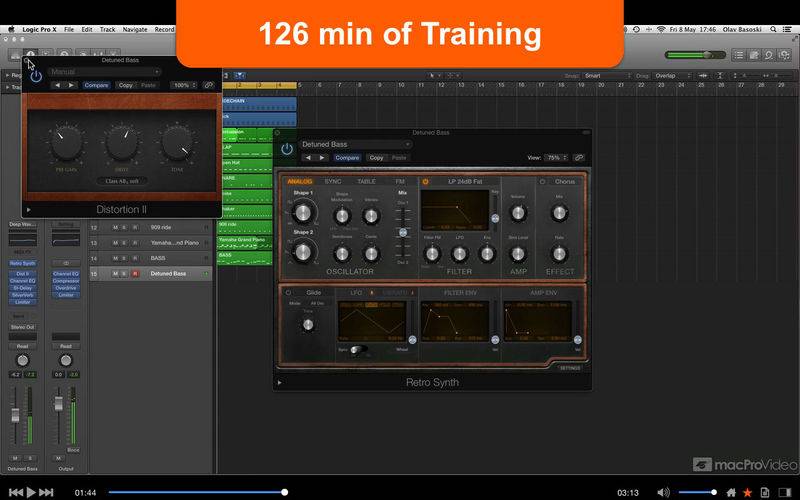
Task: Solo the BASS track
Action: (124, 259)
